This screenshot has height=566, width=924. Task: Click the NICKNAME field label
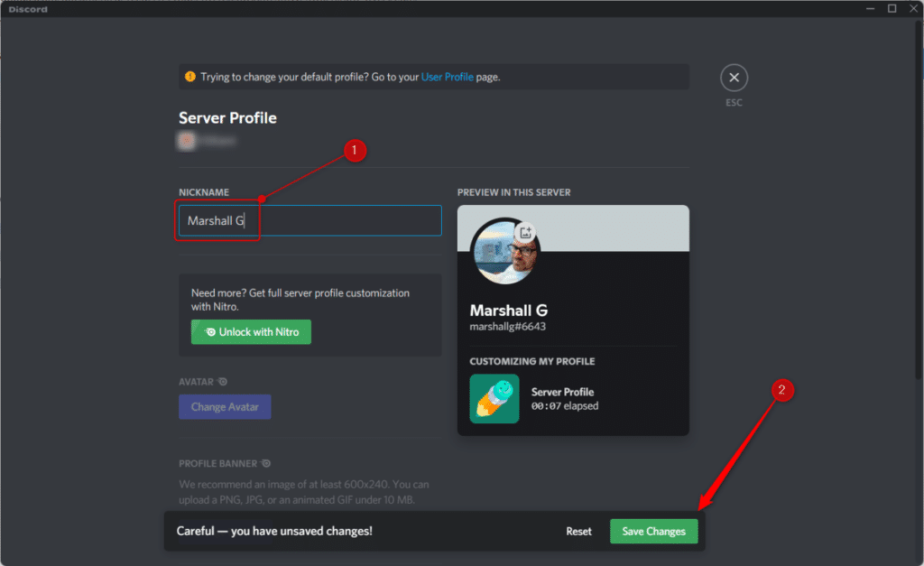point(204,192)
